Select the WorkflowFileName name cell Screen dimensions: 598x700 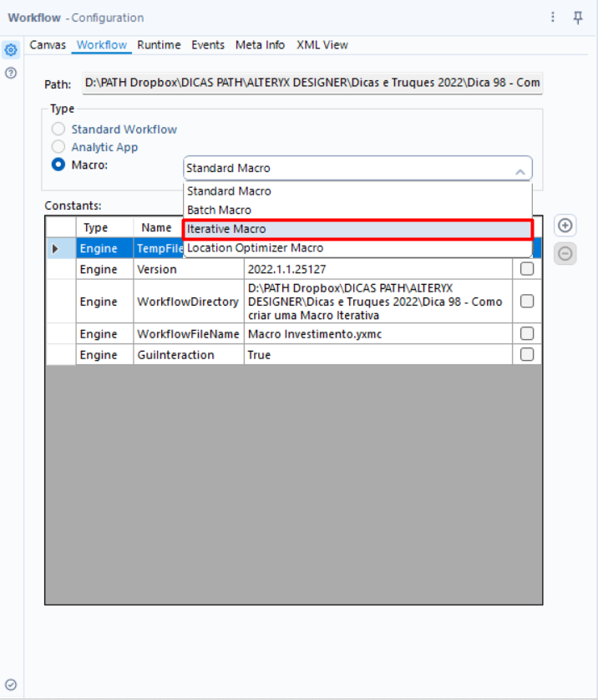[189, 334]
